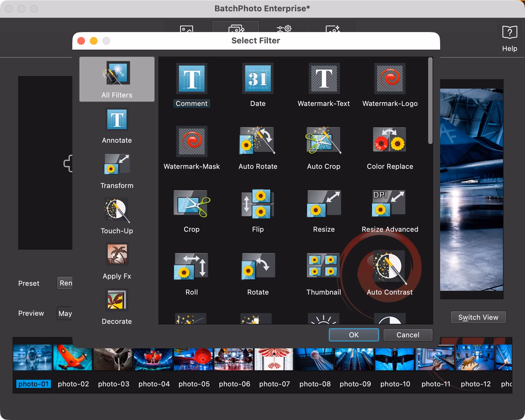Select the photo-09 thumbnail
The width and height of the screenshot is (525, 420).
pyautogui.click(x=354, y=359)
